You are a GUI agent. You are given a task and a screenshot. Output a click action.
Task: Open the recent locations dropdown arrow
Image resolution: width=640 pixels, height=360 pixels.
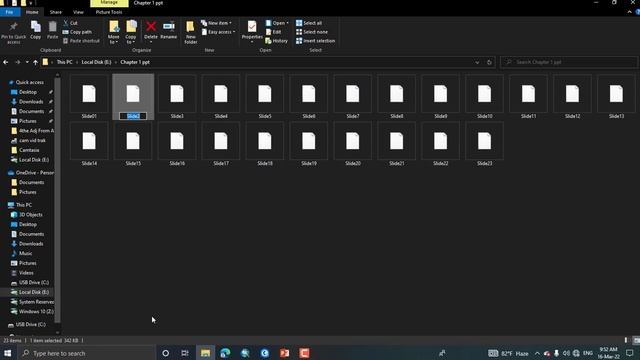pyautogui.click(x=27, y=62)
